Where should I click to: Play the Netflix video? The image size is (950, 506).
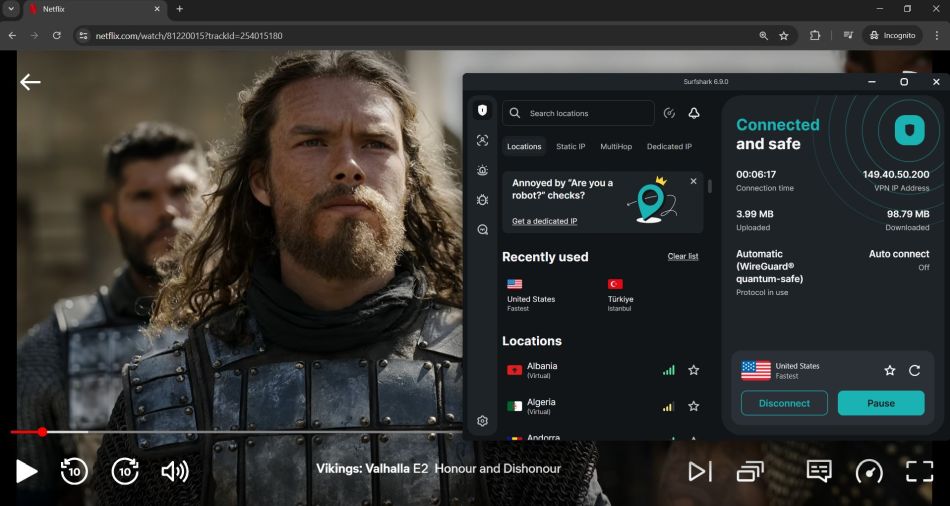point(26,471)
